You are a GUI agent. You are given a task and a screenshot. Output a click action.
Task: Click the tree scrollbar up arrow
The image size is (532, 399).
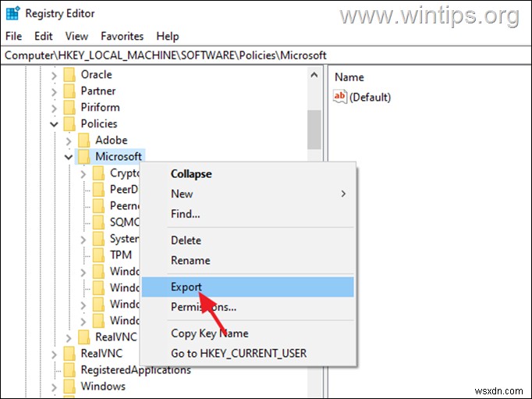(x=314, y=75)
